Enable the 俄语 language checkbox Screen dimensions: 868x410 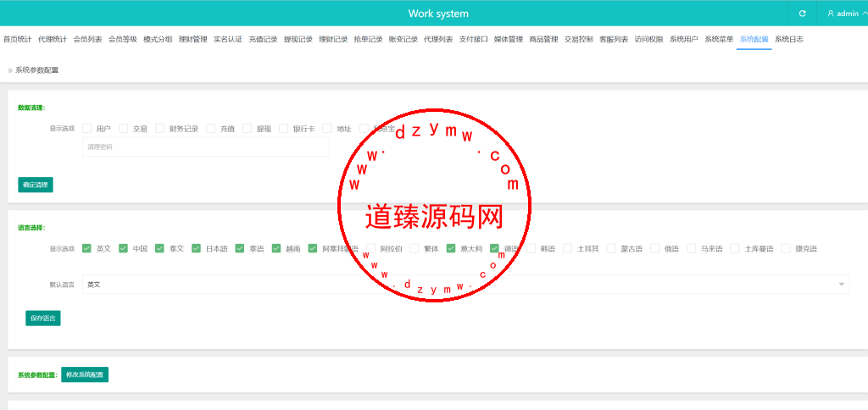(655, 248)
